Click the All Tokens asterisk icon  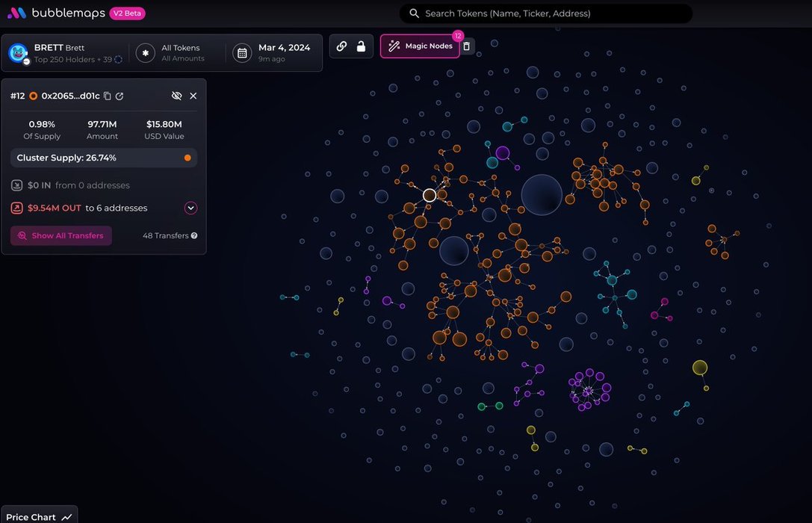tap(146, 53)
